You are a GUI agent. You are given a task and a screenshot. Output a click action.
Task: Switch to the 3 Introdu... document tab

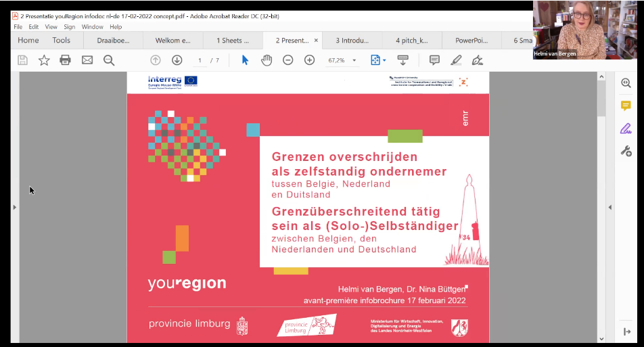click(352, 40)
